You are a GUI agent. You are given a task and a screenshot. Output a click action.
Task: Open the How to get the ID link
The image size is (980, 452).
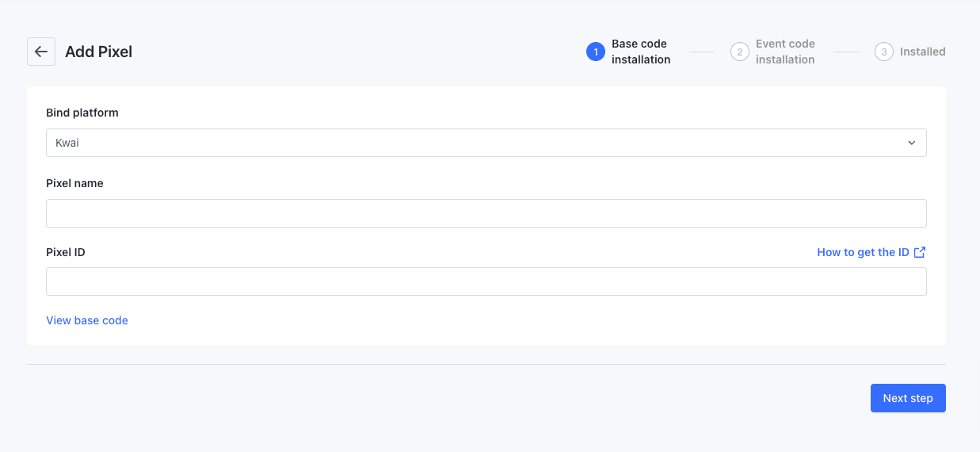[x=863, y=252]
